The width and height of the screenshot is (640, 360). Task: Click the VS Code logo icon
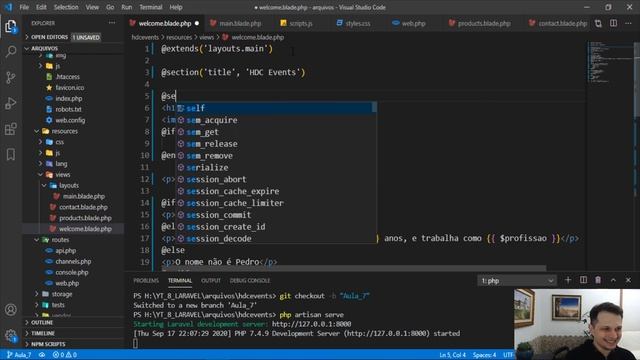click(x=8, y=7)
